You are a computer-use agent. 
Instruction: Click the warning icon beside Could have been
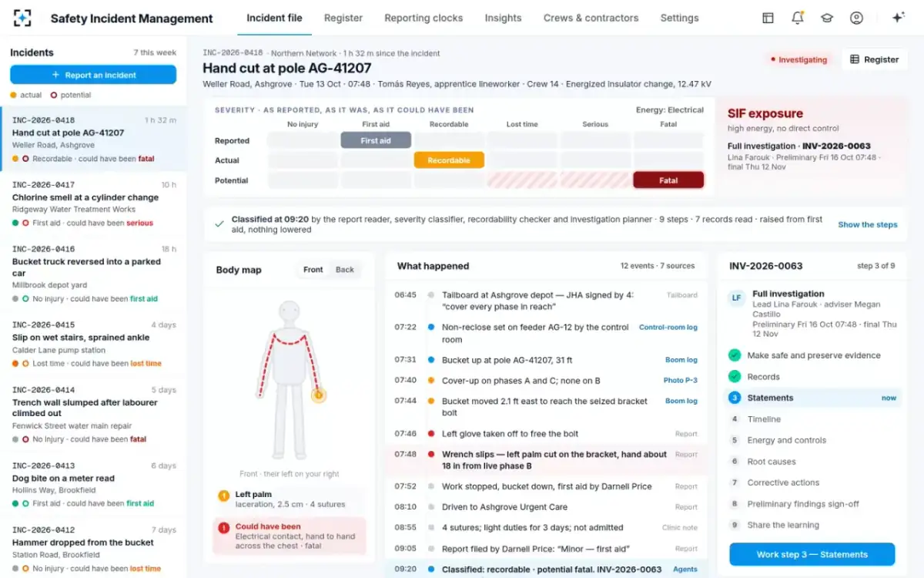224,528
